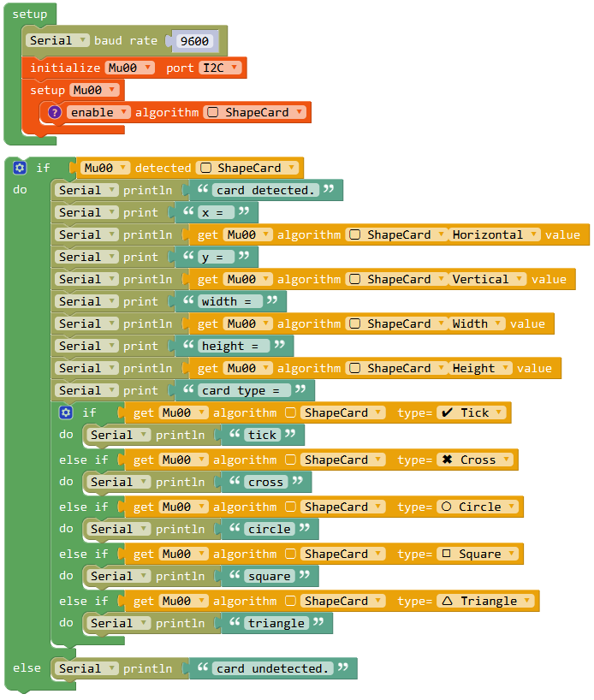The height and width of the screenshot is (700, 594).
Task: Edit the 'card detected.' text field
Action: point(265,190)
